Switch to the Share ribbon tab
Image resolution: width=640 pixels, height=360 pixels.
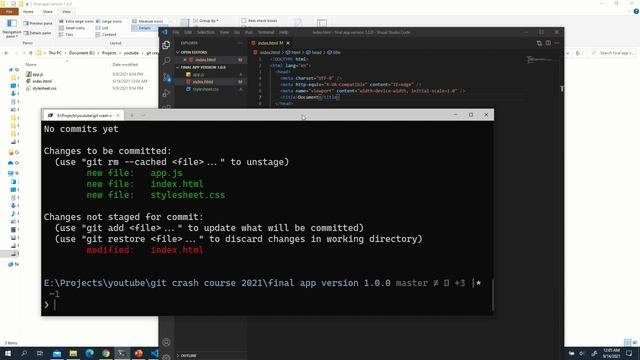(x=48, y=12)
